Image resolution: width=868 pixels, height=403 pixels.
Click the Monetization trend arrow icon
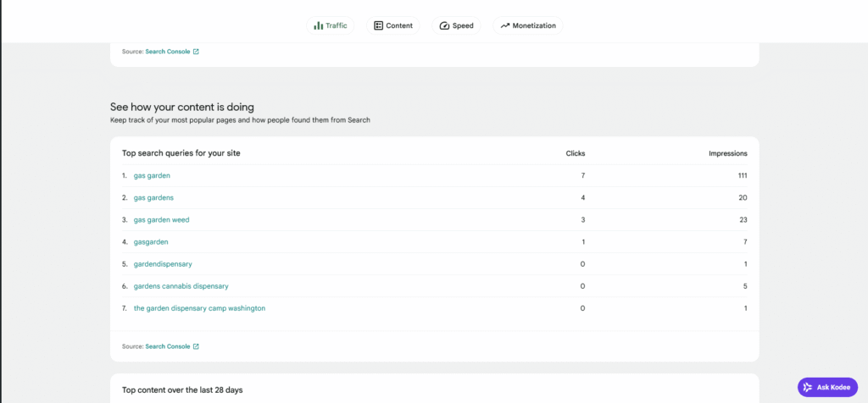(x=505, y=25)
